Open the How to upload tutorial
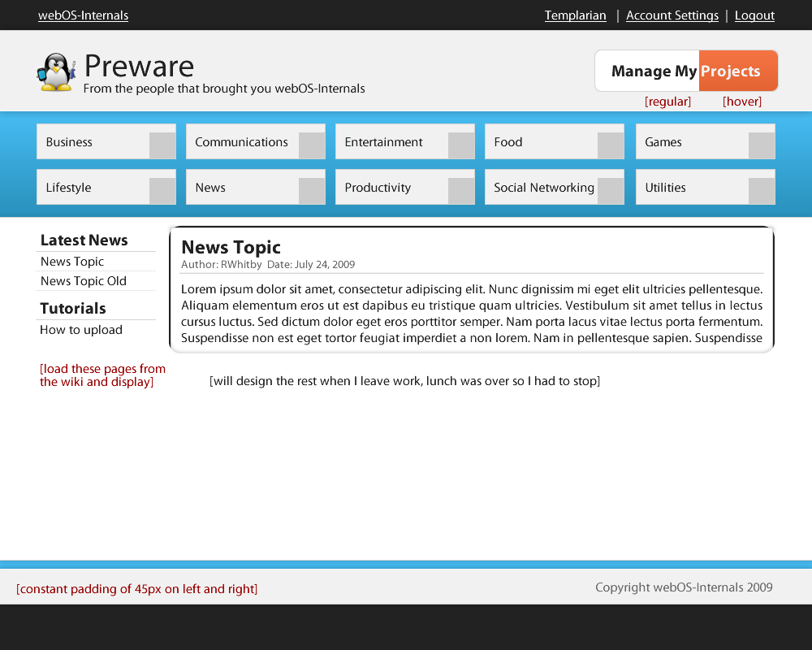Screen dimensions: 812x650 81,330
